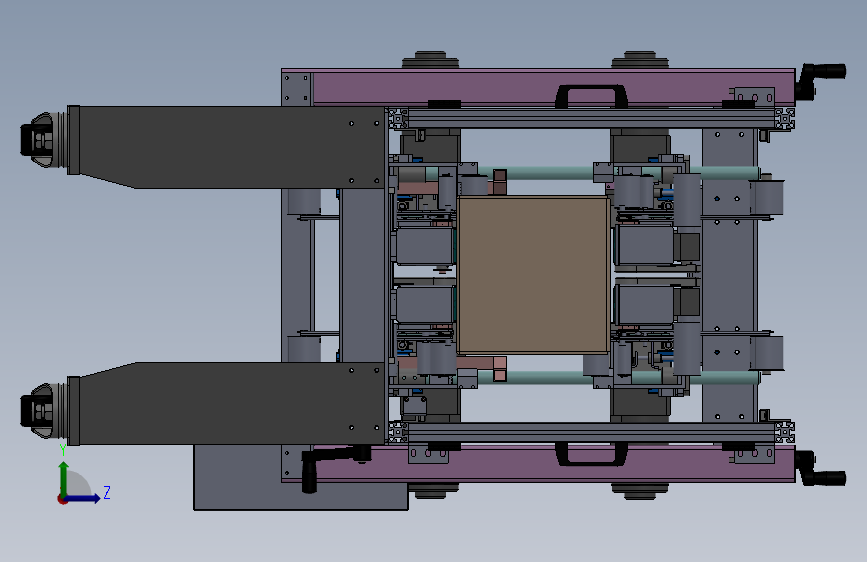Pick the left vertical gray plate behind the forks

[362, 275]
